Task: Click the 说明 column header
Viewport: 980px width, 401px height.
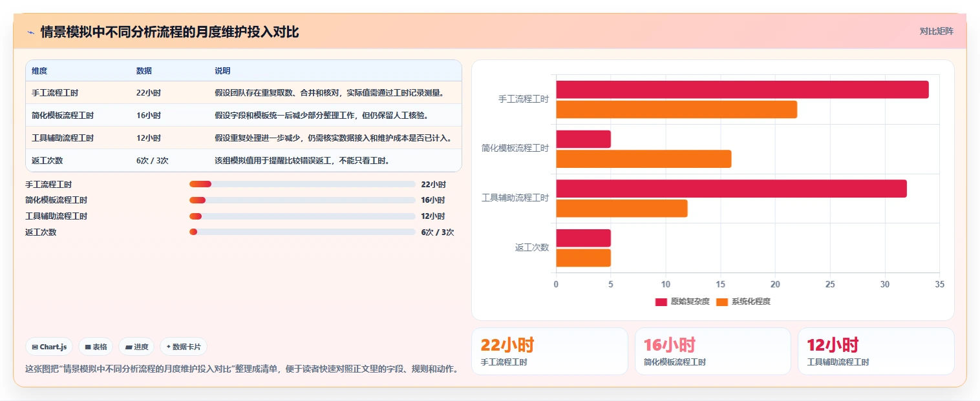Action: 222,71
